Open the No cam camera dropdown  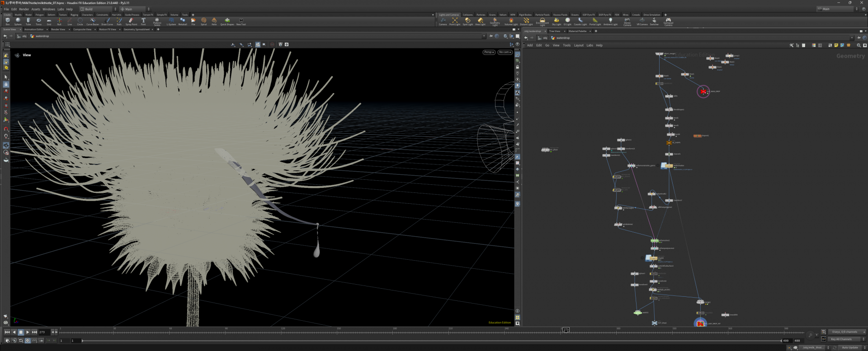[505, 52]
